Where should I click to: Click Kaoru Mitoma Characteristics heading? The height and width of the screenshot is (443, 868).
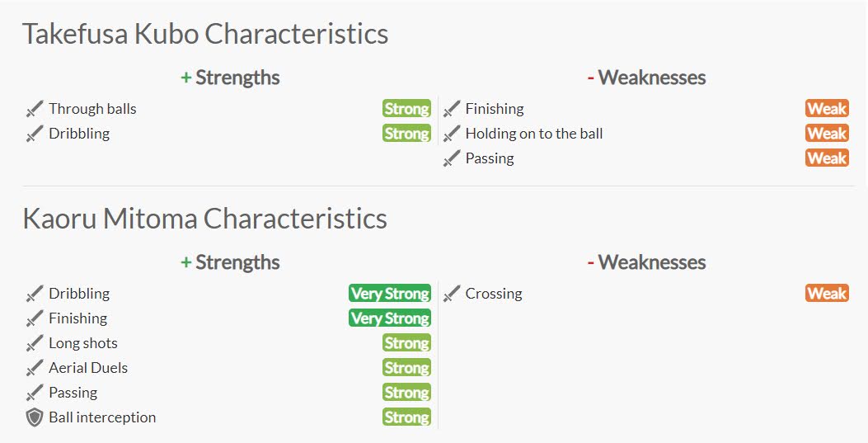[x=204, y=218]
